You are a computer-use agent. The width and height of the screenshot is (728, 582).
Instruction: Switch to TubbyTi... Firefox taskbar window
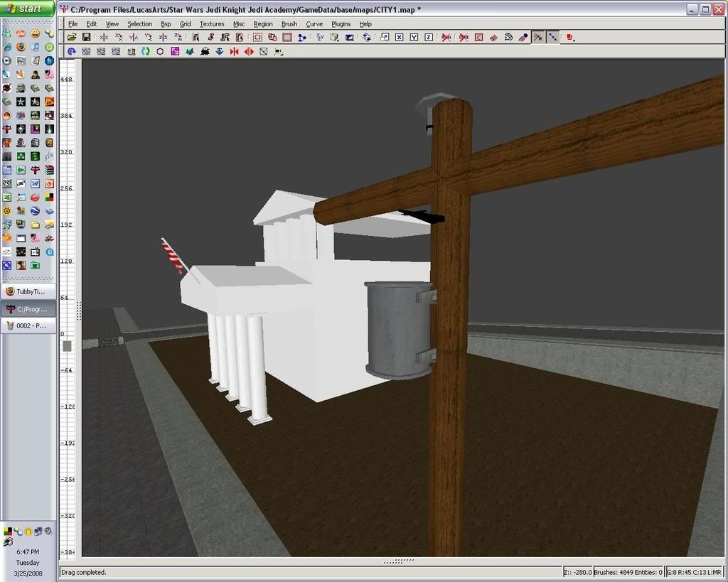click(28, 291)
